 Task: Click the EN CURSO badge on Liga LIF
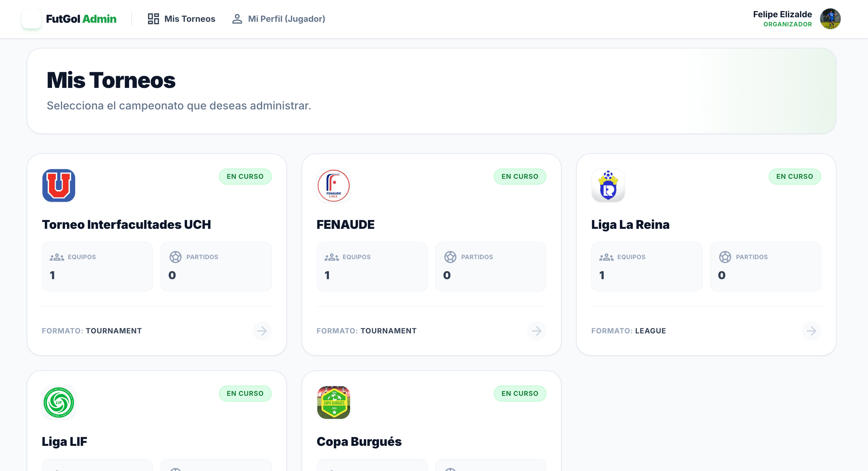[x=245, y=393]
